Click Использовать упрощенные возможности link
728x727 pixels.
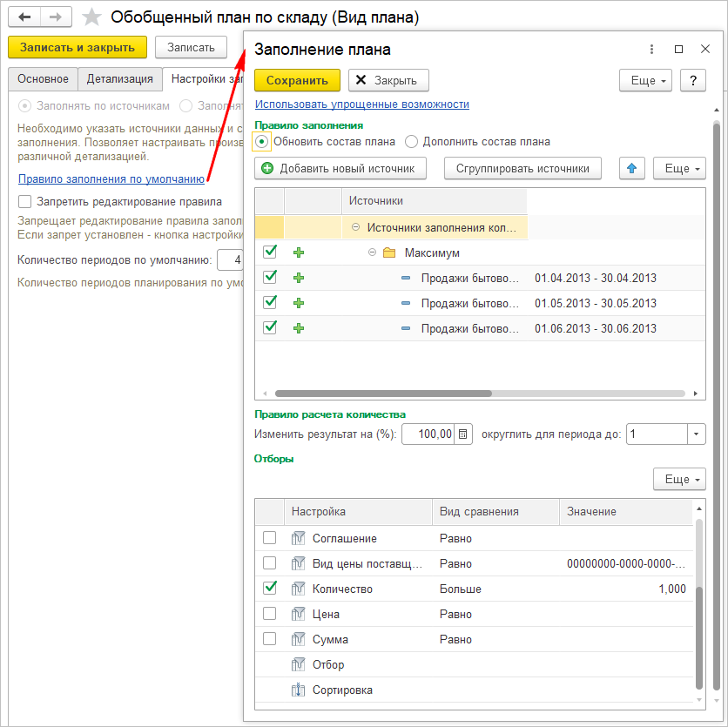(x=361, y=104)
